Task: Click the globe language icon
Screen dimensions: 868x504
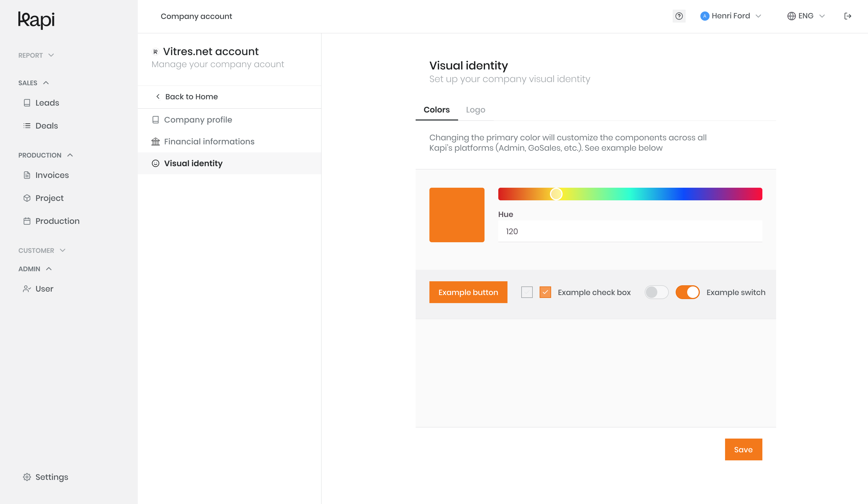Action: click(x=791, y=16)
